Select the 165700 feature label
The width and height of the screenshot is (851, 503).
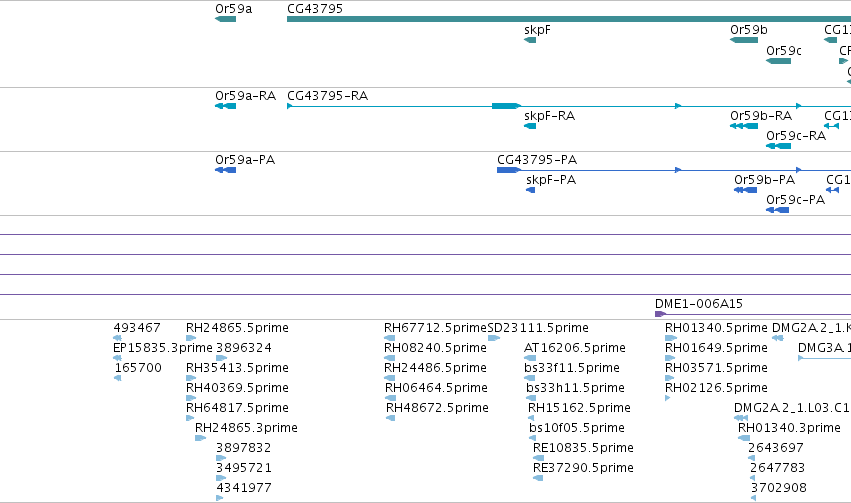[138, 368]
